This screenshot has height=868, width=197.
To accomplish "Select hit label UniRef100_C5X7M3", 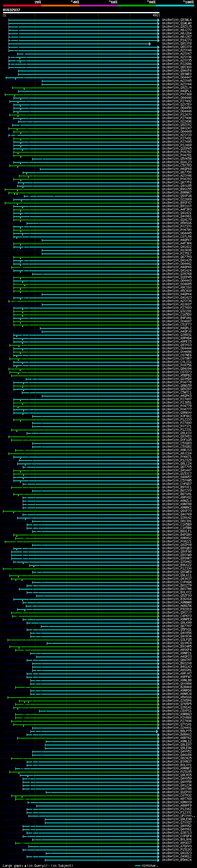I will tap(177, 165).
